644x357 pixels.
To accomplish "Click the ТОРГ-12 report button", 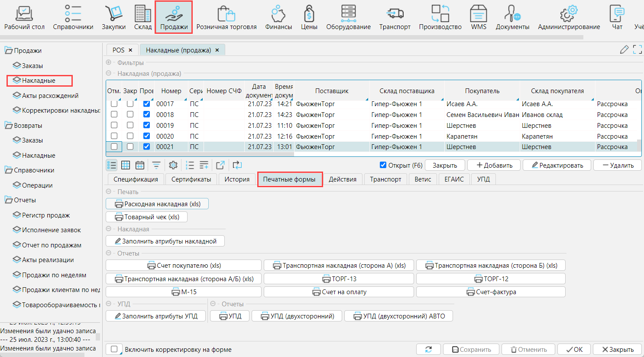I will point(491,279).
